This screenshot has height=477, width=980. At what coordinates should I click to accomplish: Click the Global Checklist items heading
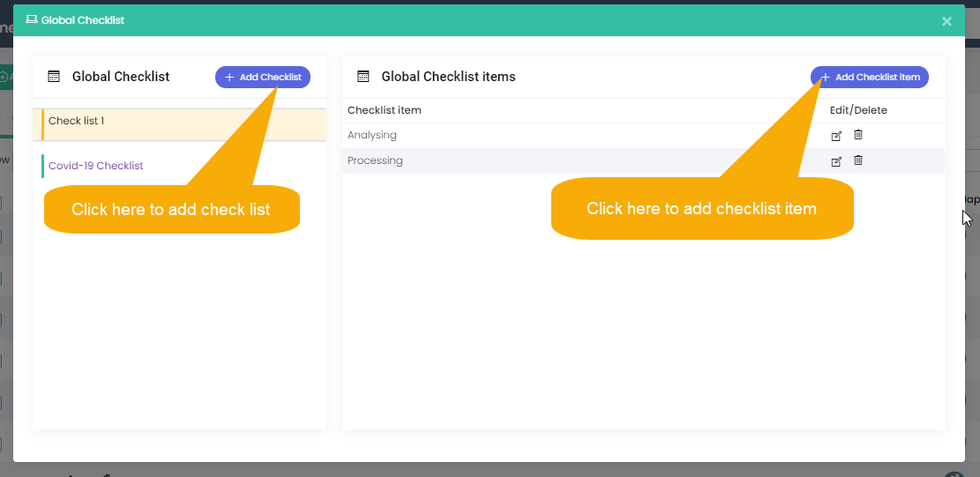click(449, 77)
